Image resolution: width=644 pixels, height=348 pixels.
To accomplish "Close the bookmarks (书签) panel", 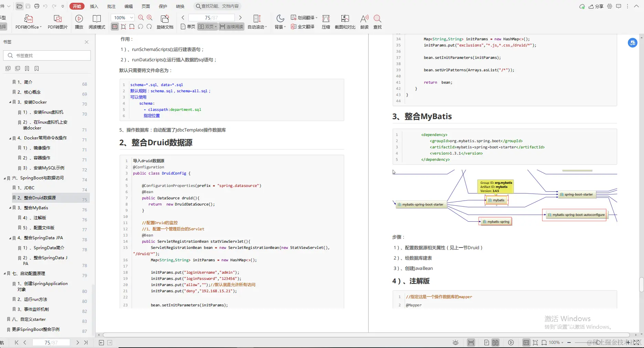I will click(x=87, y=42).
